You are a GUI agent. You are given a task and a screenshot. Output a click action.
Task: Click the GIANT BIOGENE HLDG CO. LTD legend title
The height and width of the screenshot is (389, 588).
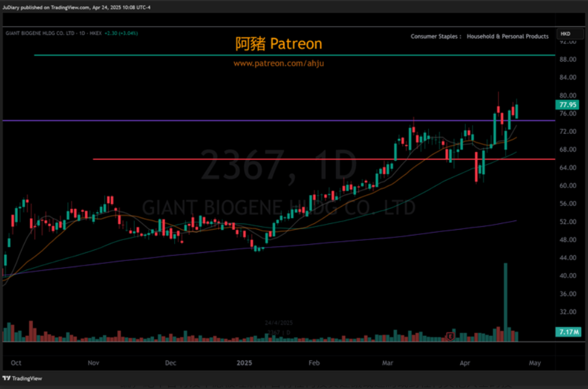pos(40,33)
